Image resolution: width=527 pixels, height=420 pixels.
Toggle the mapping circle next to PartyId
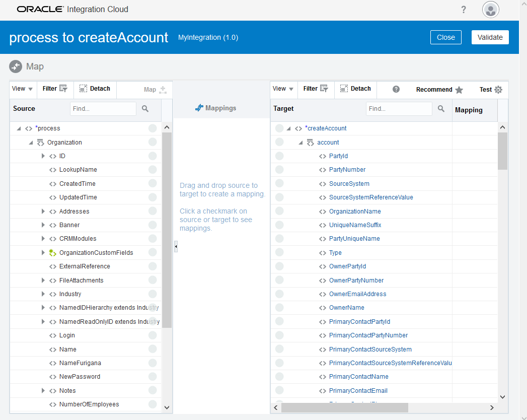[x=280, y=156]
